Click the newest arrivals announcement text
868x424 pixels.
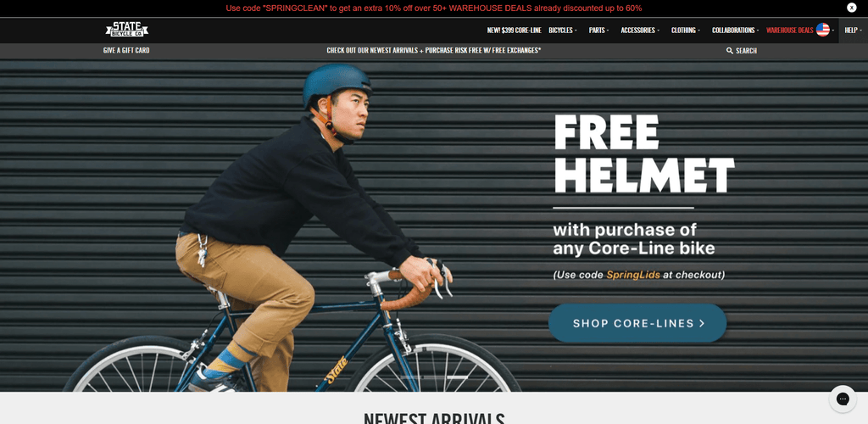(x=433, y=50)
